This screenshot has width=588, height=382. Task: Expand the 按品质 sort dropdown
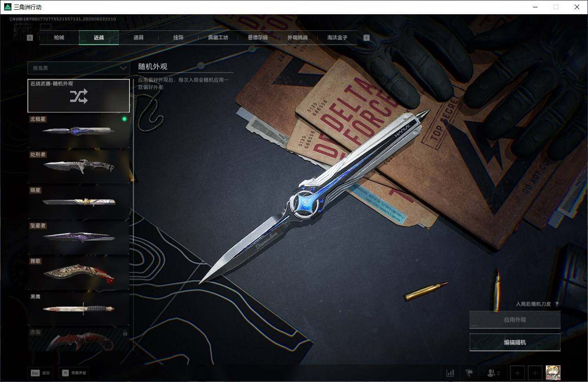(x=78, y=68)
